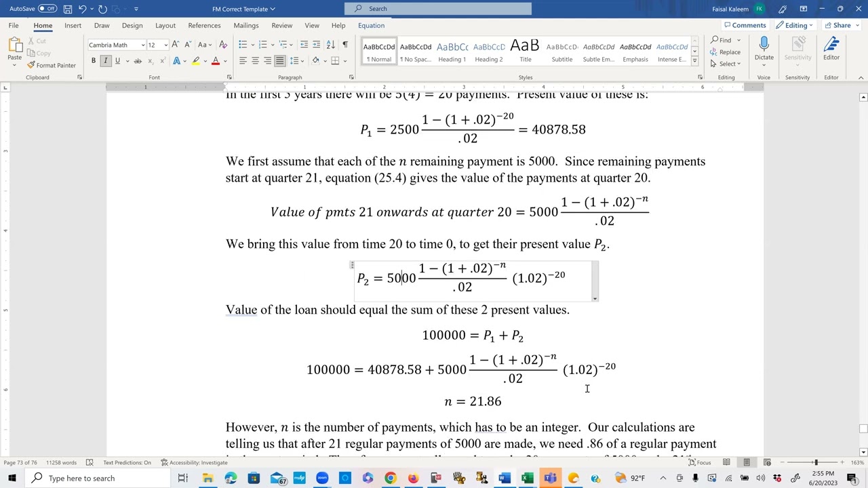Viewport: 868px width, 488px height.
Task: Switch to Print Layout view in status bar
Action: point(747,462)
